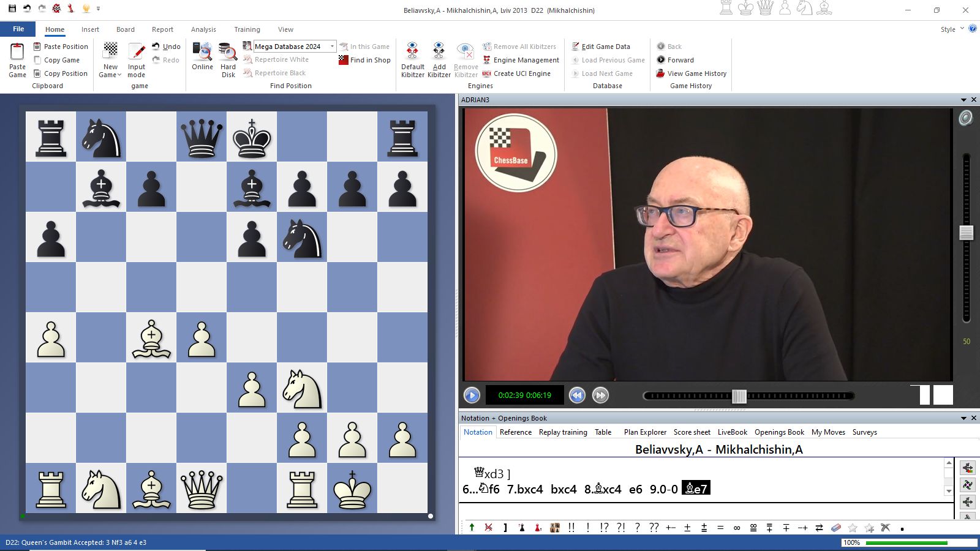Insert the +- evaluation symbol
The height and width of the screenshot is (551, 980).
coord(671,528)
